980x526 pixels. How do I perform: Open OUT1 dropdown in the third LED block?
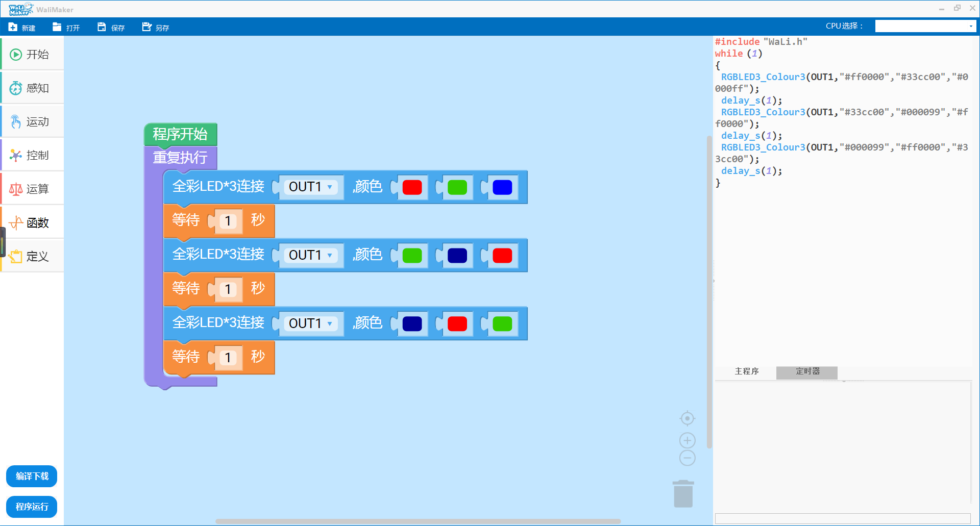pyautogui.click(x=310, y=324)
